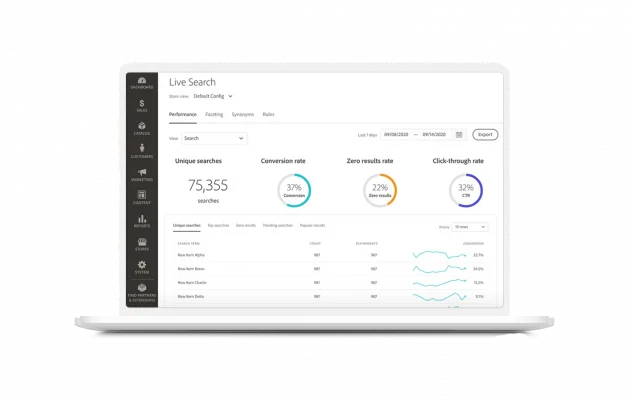Image resolution: width=630 pixels, height=400 pixels.
Task: Open the Dashboard icon in the sidebar
Action: coord(142,82)
